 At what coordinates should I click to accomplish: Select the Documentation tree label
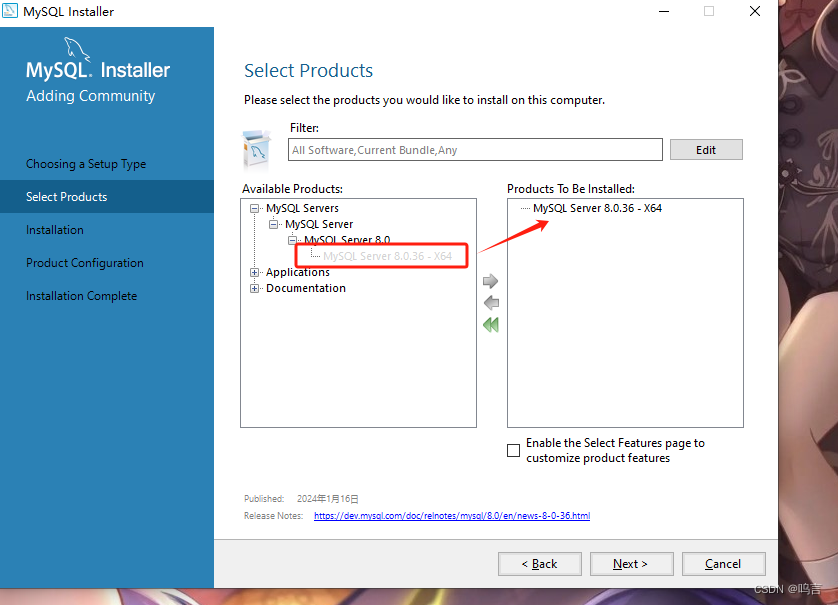click(306, 289)
